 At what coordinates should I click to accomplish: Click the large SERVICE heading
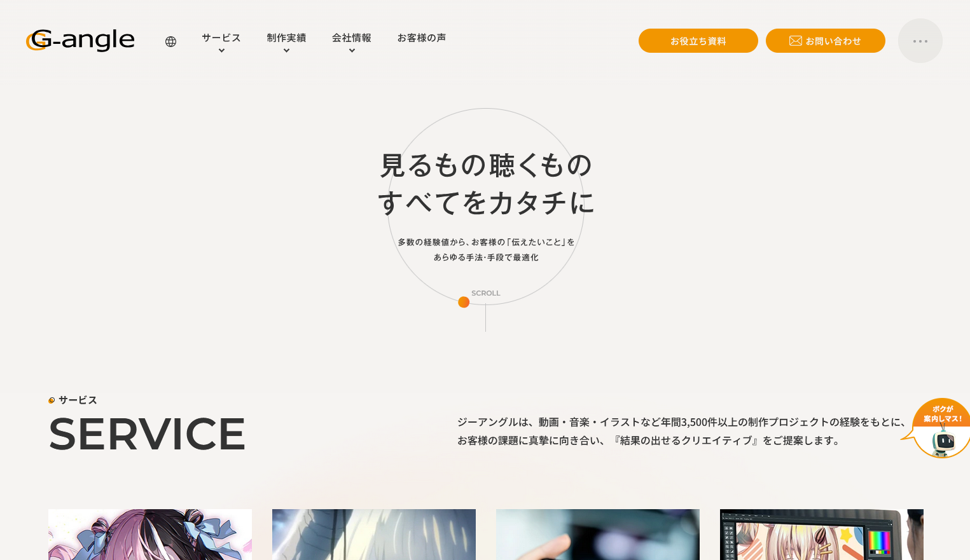(x=147, y=434)
